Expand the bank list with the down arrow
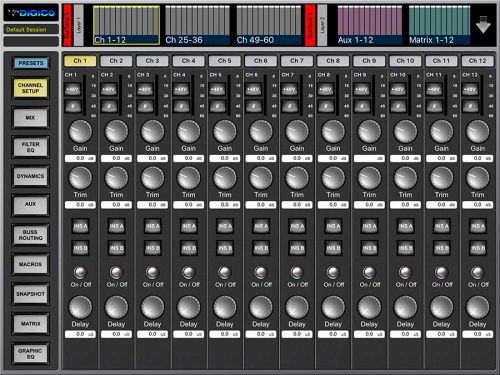Image resolution: width=500 pixels, height=375 pixels. pos(483,25)
